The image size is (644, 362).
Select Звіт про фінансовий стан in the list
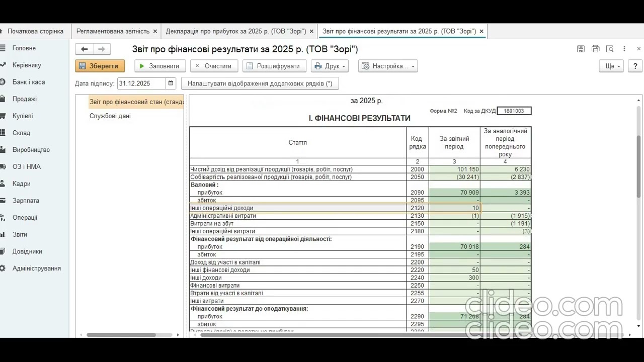[136, 102]
